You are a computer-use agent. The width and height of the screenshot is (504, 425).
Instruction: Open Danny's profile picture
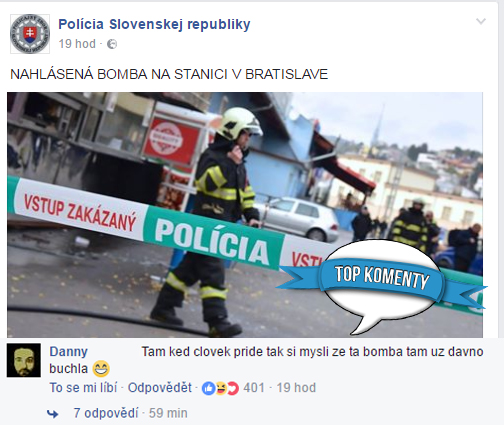[x=24, y=360]
